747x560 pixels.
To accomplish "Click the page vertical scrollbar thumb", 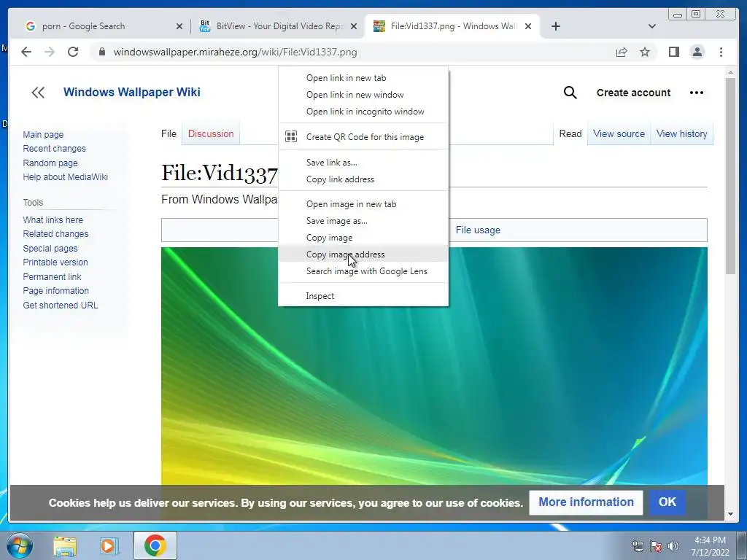I will click(730, 176).
